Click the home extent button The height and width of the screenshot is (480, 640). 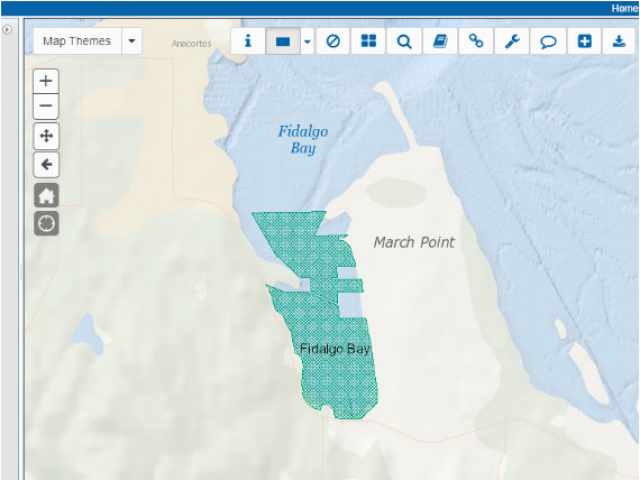click(x=46, y=195)
